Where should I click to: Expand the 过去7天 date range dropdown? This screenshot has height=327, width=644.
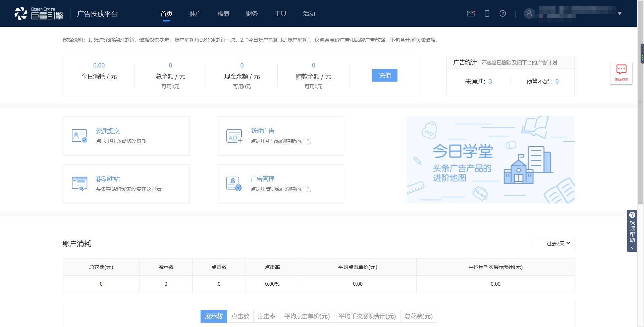click(x=554, y=243)
